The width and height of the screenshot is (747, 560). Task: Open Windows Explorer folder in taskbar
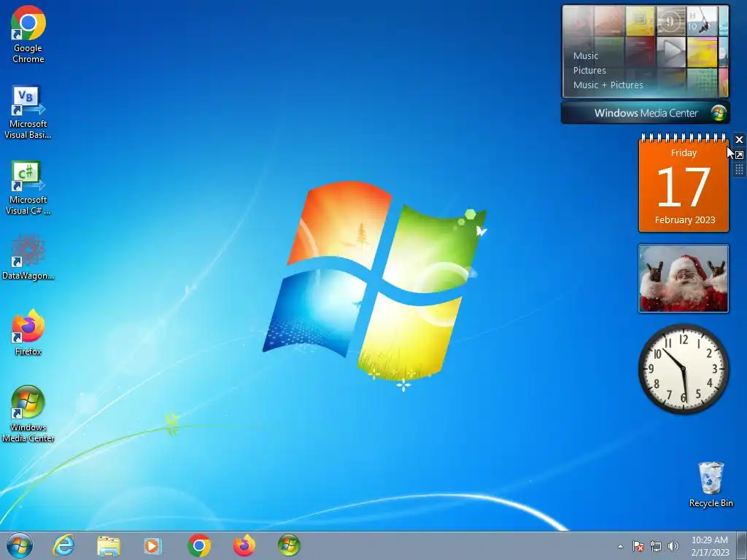(x=109, y=545)
